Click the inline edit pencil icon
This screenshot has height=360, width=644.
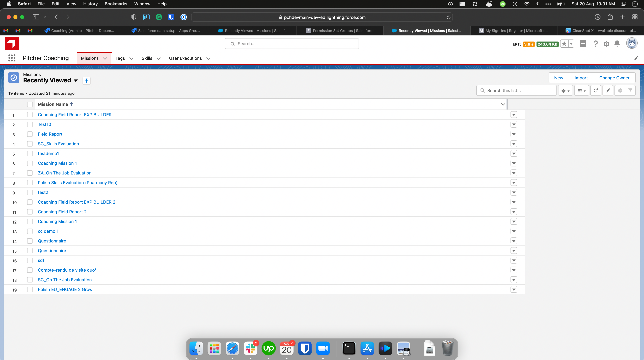pos(608,91)
